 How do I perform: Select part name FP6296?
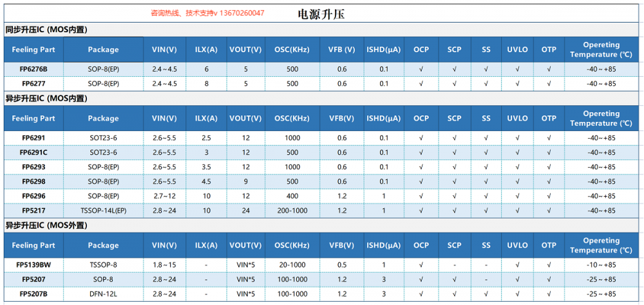[x=33, y=196]
